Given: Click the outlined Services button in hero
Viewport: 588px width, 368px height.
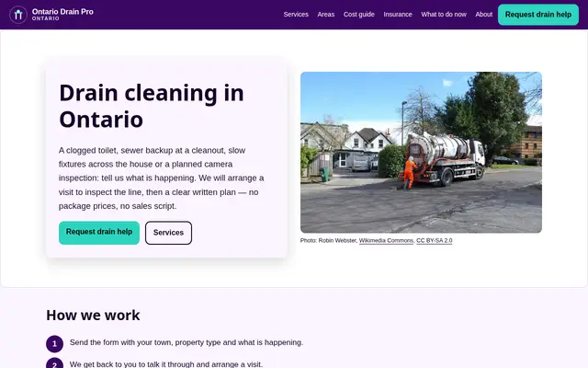Looking at the screenshot, I should [168, 233].
